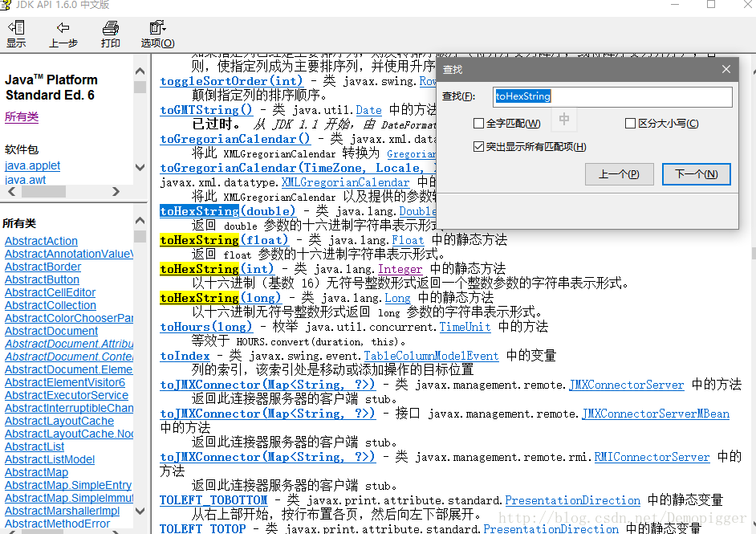Open the AbstractListModel class link
Image resolution: width=756 pixels, height=534 pixels.
(x=50, y=459)
